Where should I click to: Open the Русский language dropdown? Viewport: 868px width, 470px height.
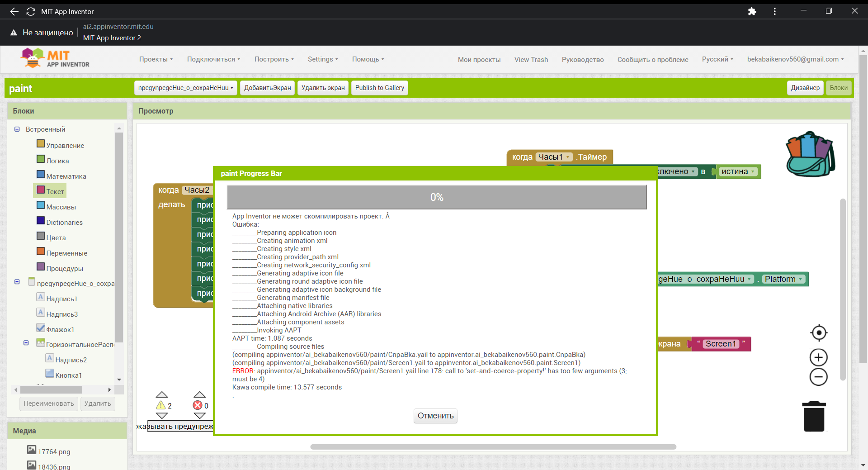[717, 59]
